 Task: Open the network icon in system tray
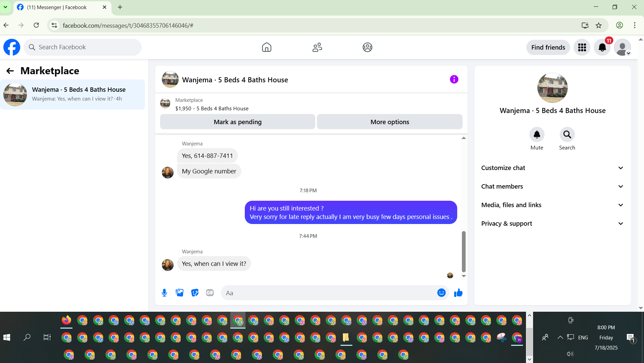pos(570,337)
